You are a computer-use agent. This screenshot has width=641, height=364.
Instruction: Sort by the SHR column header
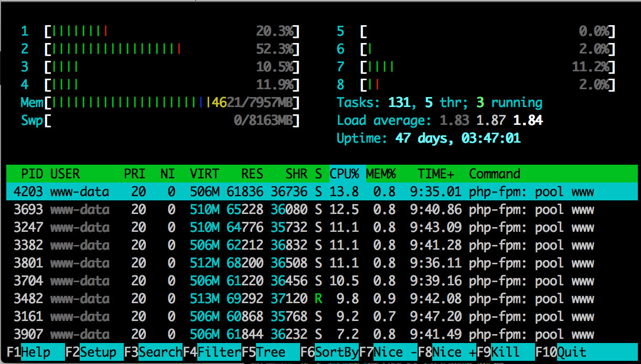coord(296,174)
